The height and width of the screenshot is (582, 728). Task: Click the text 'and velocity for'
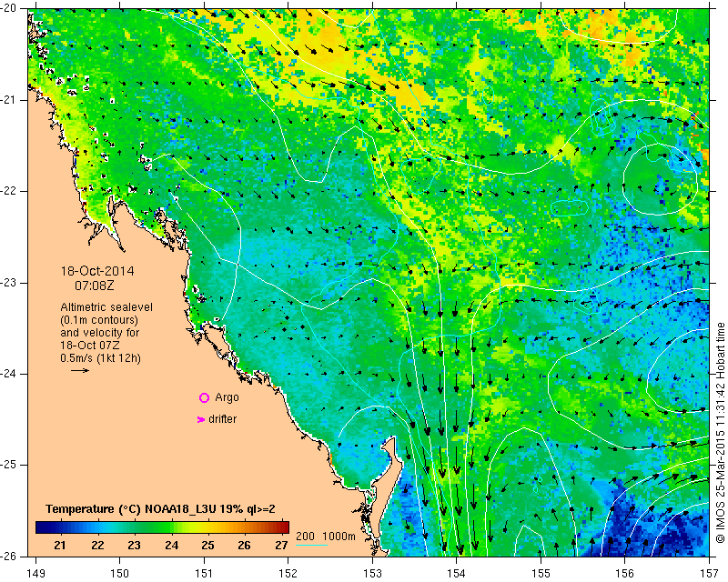100,333
